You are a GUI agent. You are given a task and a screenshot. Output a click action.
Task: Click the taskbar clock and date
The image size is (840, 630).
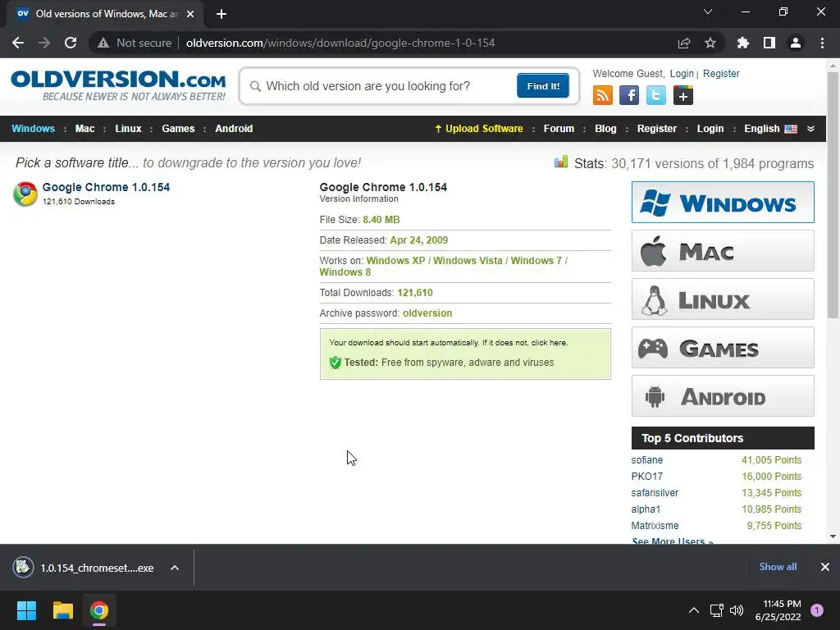778,610
